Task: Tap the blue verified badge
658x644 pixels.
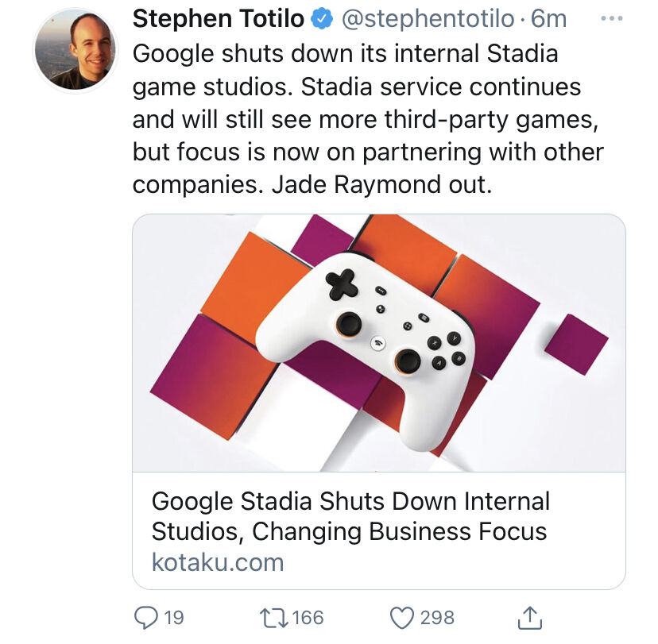Action: (x=322, y=20)
